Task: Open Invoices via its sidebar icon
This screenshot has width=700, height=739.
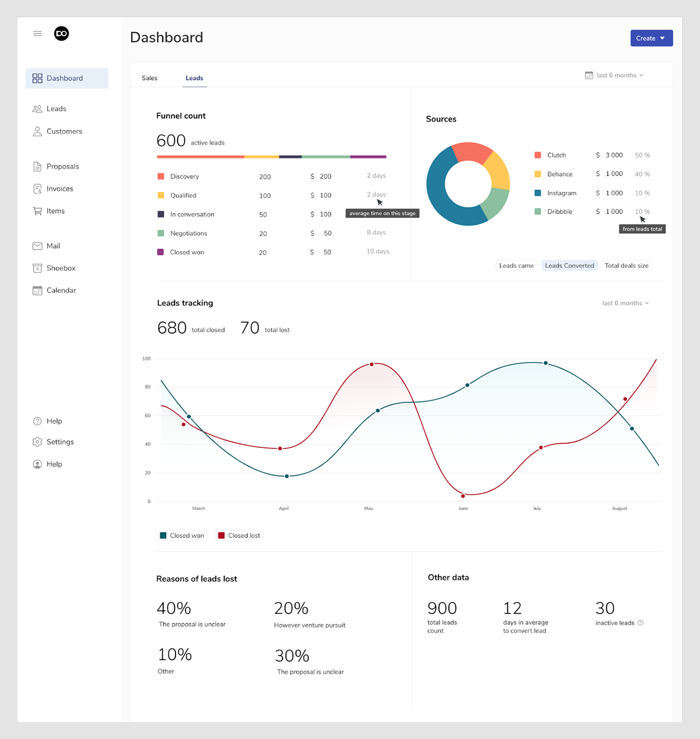Action: 37,189
